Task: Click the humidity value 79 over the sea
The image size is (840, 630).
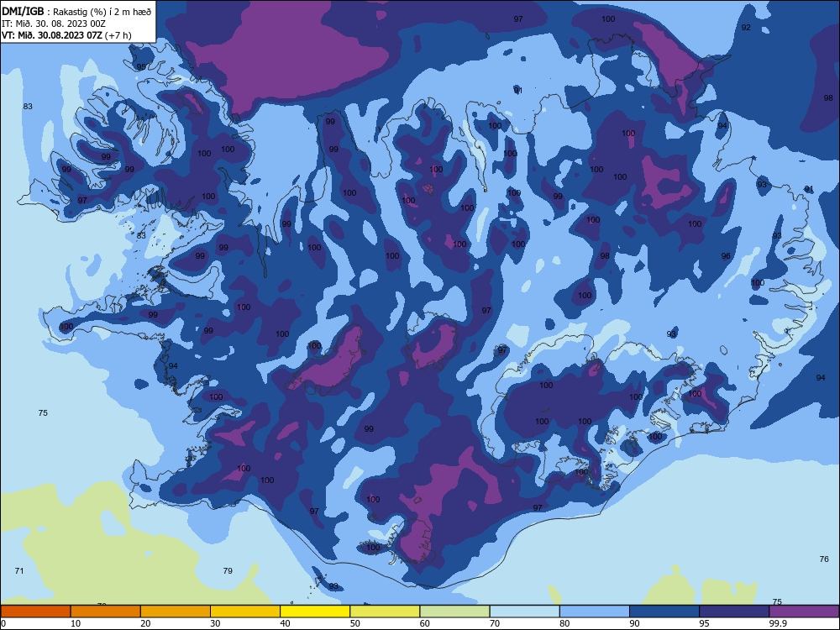Action: click(228, 571)
